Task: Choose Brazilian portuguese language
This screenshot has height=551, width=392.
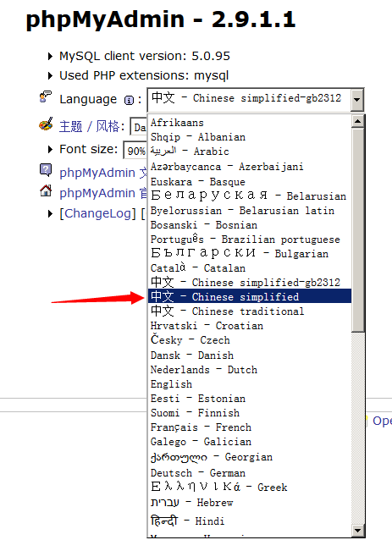Action: pyautogui.click(x=250, y=240)
